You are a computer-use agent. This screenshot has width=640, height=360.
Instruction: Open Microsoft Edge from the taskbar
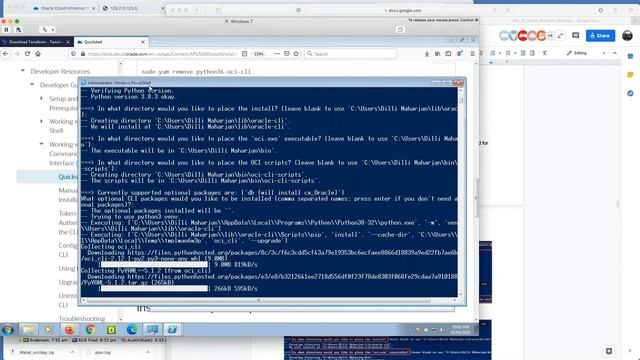pyautogui.click(x=132, y=329)
